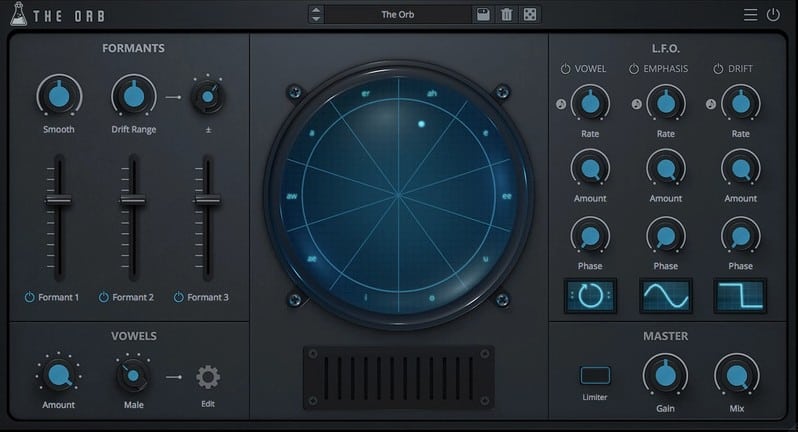Image resolution: width=798 pixels, height=432 pixels.
Task: Click the 'ae' vowel label on orb
Action: point(312,259)
